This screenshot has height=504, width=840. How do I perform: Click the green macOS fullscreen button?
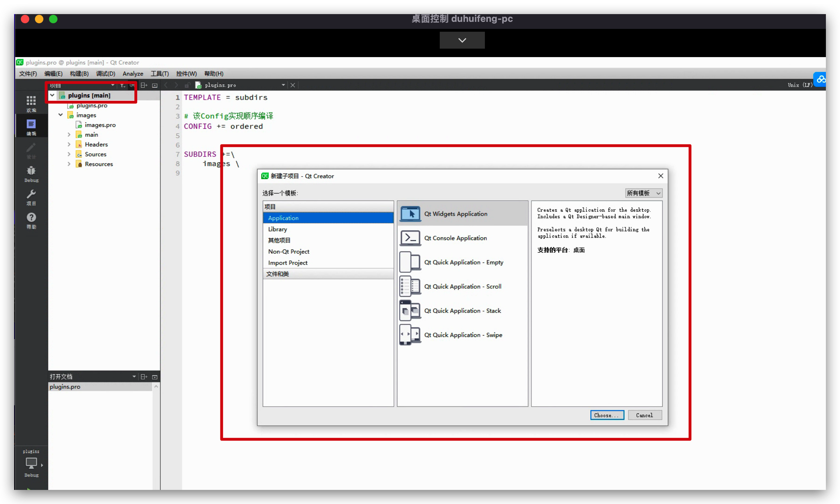tap(53, 19)
